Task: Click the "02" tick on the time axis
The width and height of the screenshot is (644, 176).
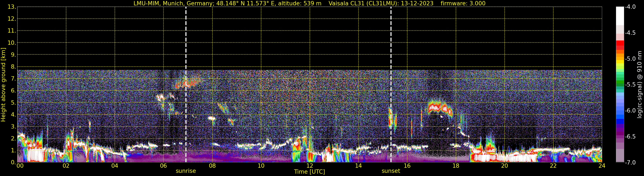Action: click(x=66, y=166)
